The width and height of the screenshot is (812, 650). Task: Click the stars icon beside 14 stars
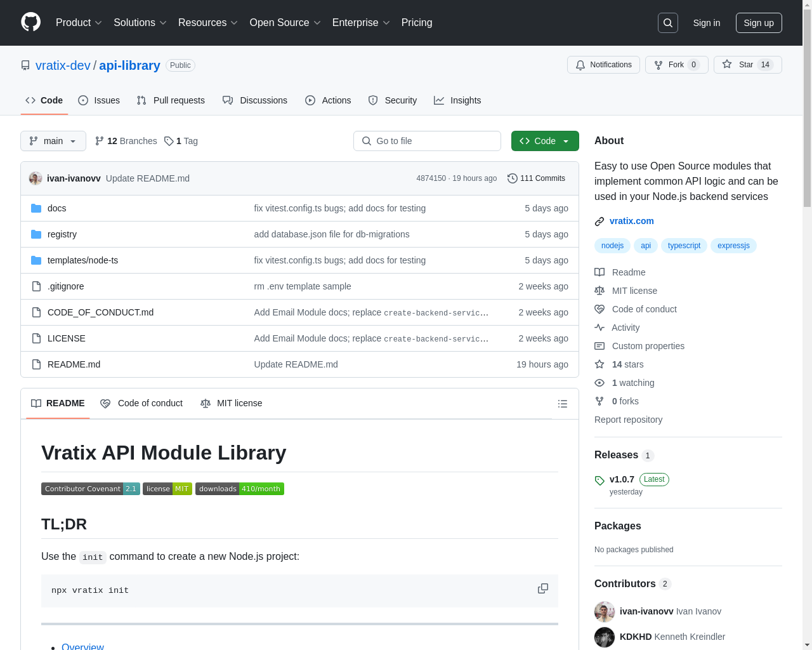(599, 364)
